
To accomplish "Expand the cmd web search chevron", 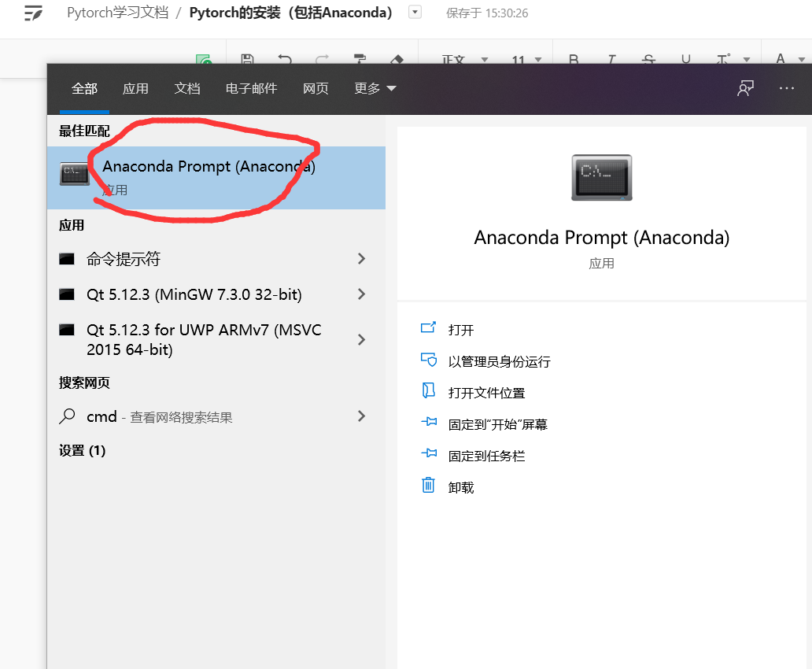I will pyautogui.click(x=361, y=416).
